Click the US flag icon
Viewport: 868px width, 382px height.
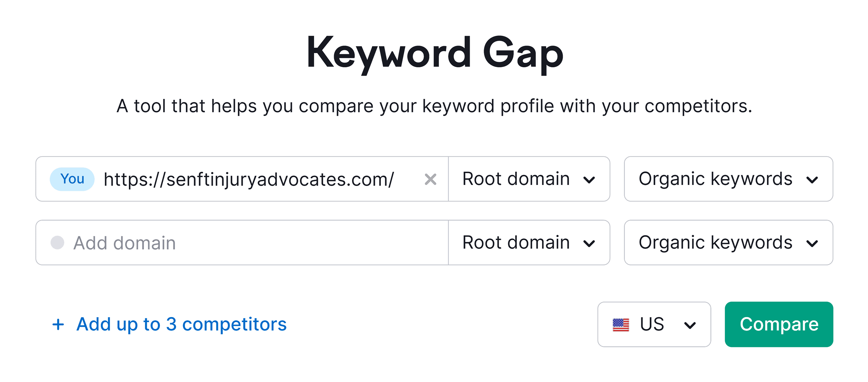click(x=621, y=324)
